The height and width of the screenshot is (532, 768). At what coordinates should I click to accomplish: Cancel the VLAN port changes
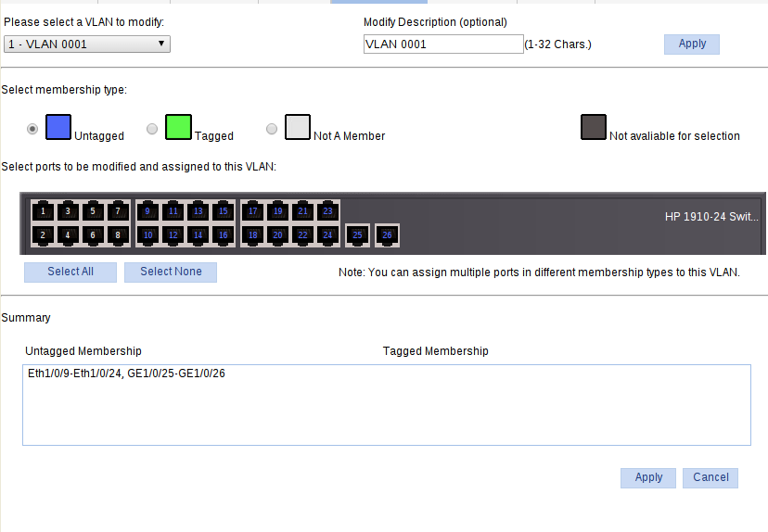[x=710, y=477]
